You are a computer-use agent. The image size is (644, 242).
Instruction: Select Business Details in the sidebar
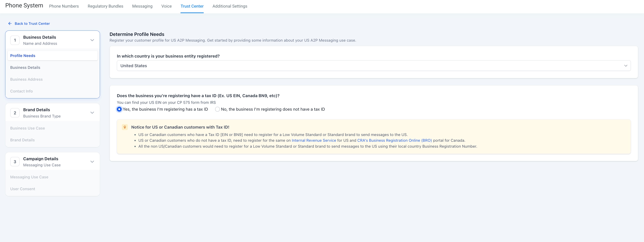25,67
